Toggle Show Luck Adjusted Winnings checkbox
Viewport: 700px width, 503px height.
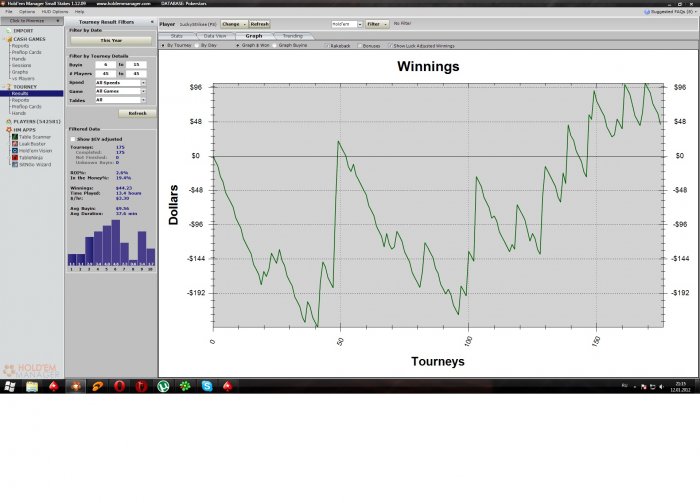point(390,46)
